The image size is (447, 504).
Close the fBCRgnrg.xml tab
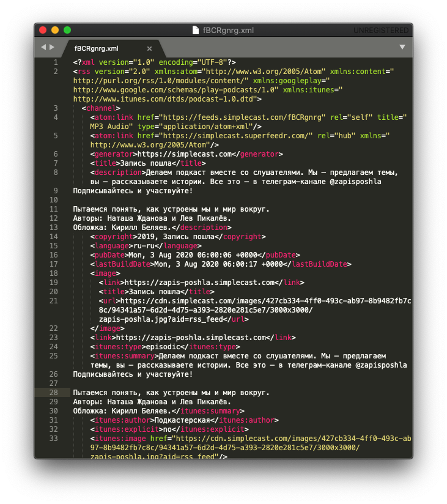(149, 48)
